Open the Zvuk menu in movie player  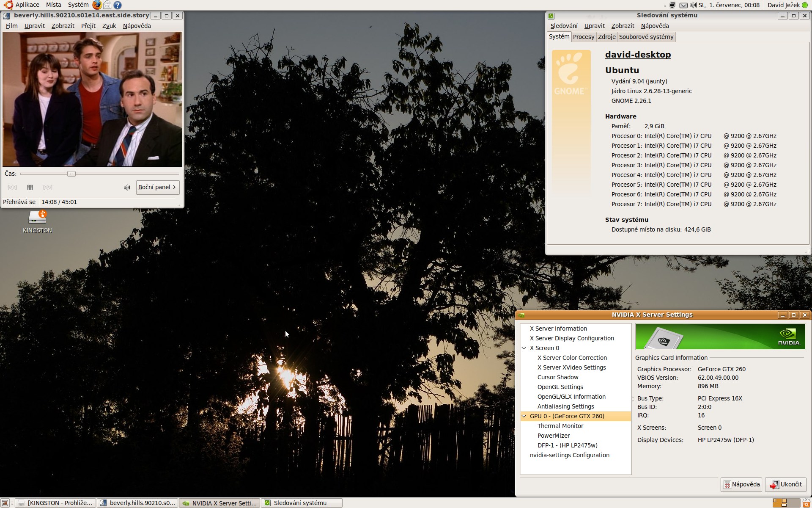[x=109, y=26]
